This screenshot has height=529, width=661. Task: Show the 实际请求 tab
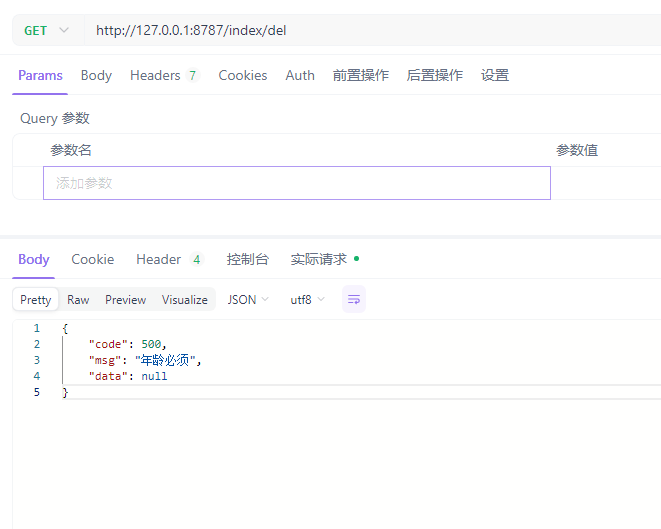[x=322, y=259]
